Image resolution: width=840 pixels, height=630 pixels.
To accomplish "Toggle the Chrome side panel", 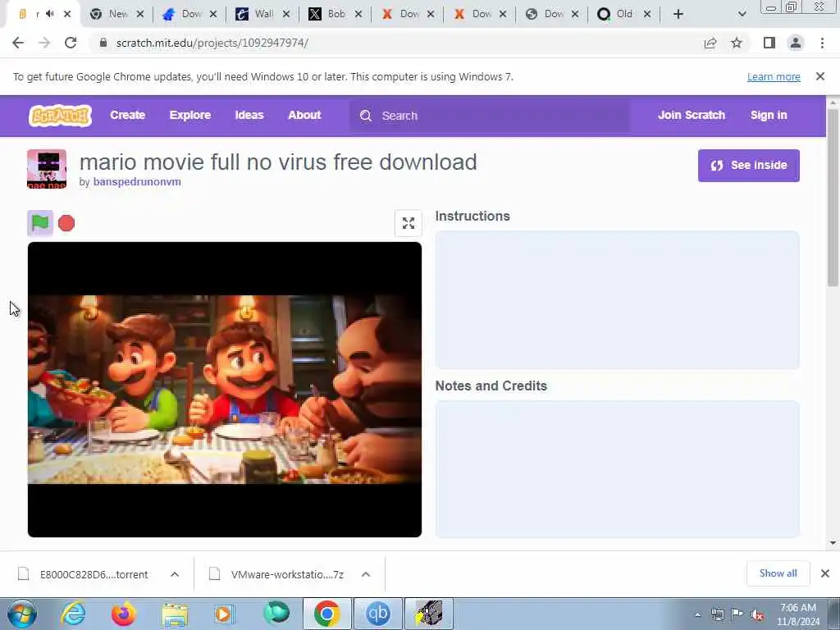I will click(x=769, y=43).
